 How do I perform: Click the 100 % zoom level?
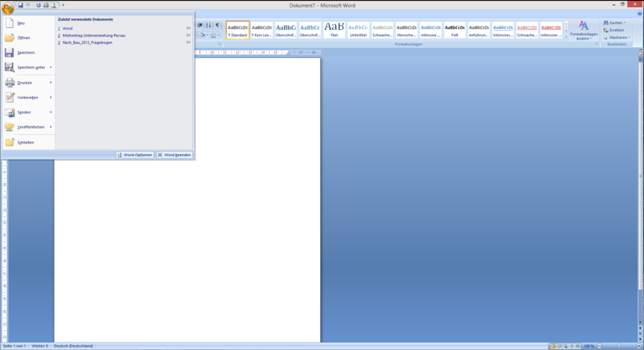tap(589, 346)
